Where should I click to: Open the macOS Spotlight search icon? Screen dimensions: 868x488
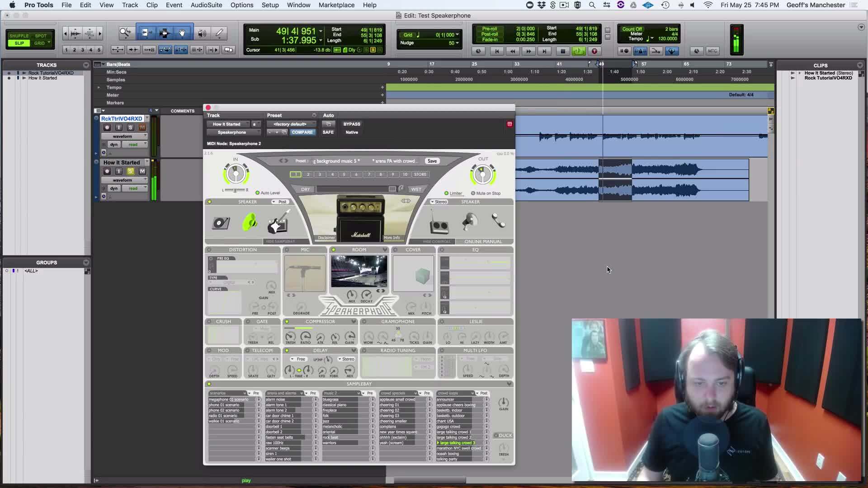click(x=592, y=5)
